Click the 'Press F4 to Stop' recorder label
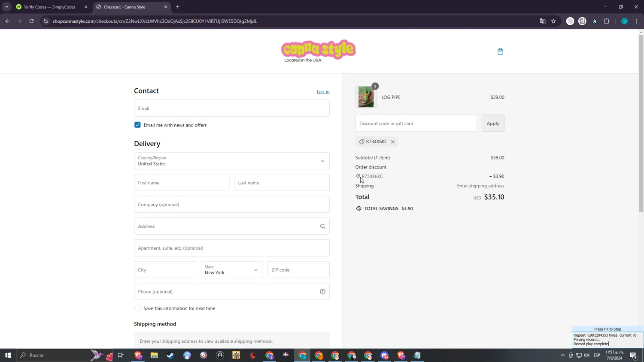The height and width of the screenshot is (362, 644). 608,329
